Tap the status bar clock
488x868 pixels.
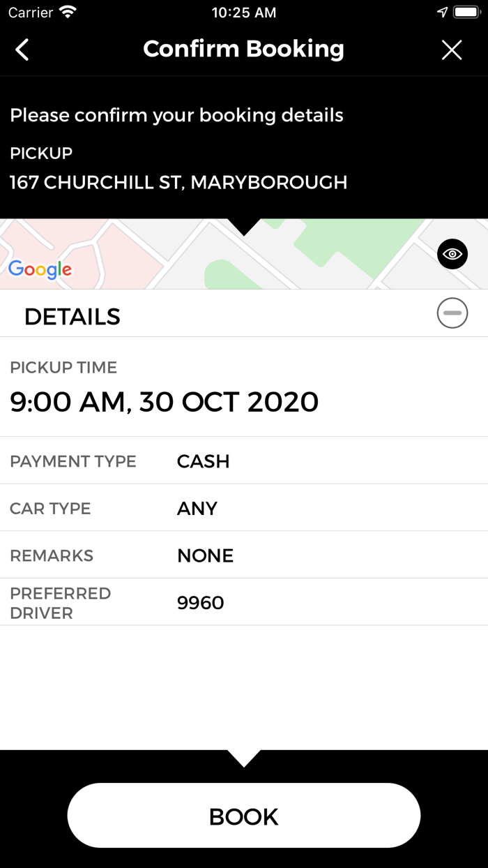243,13
